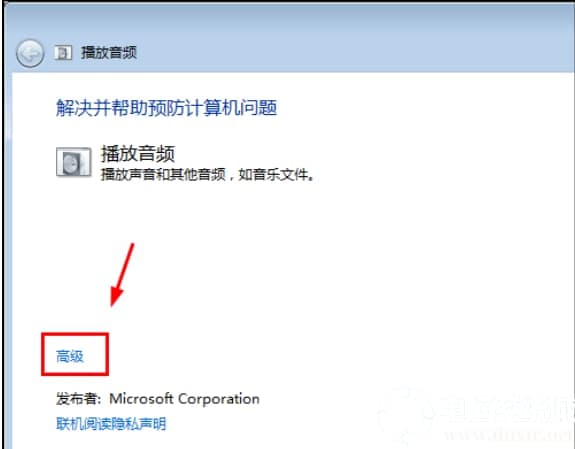The image size is (575, 449).
Task: Open the 联机阅读隐私声明 privacy link
Action: (111, 423)
